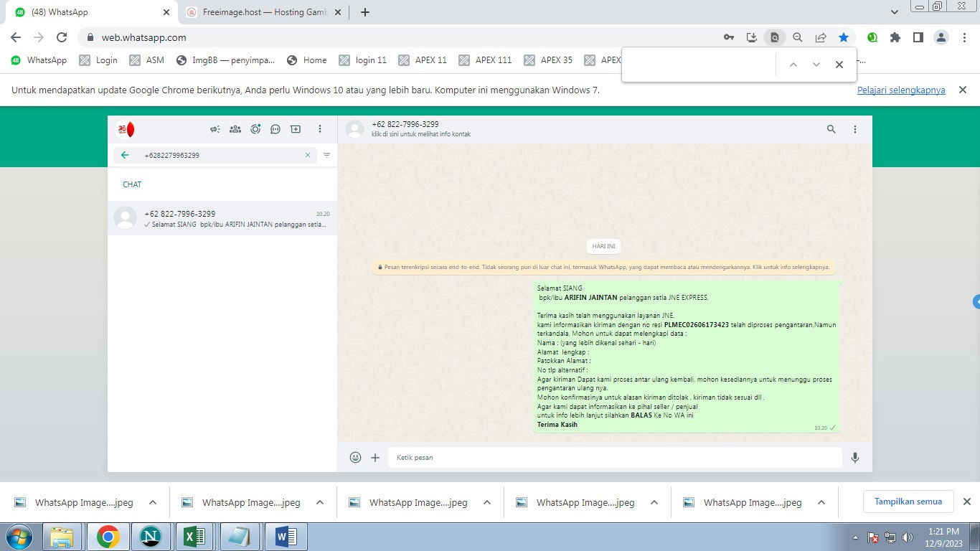This screenshot has height=551, width=980.
Task: Open File Explorer from taskbar
Action: 62,537
